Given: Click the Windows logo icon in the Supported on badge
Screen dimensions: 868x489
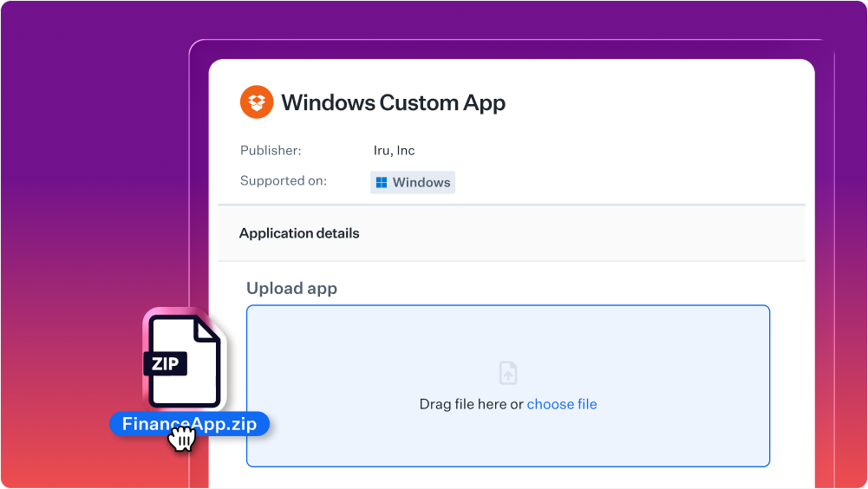Looking at the screenshot, I should [x=382, y=182].
